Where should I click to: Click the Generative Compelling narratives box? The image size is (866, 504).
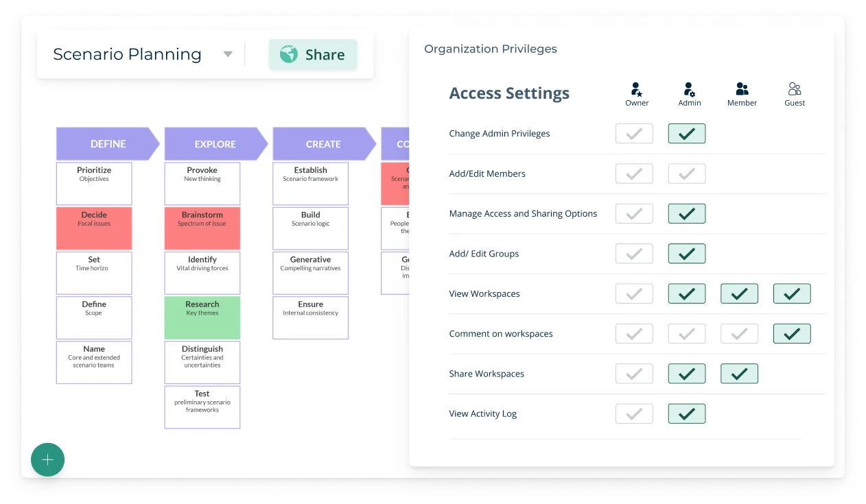pyautogui.click(x=310, y=273)
